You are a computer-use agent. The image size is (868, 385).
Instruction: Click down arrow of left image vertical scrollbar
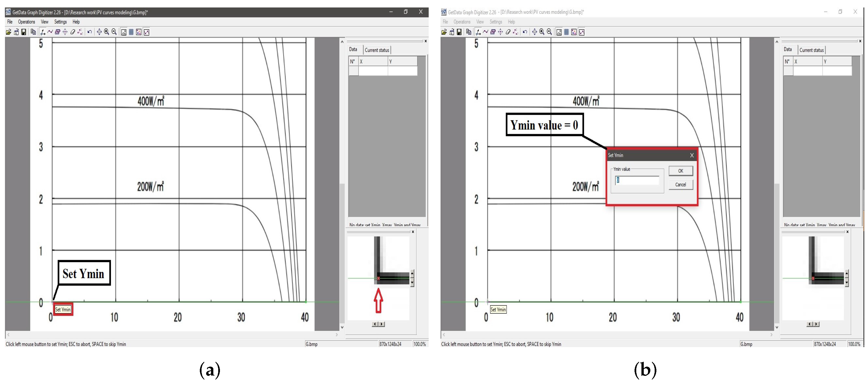342,327
